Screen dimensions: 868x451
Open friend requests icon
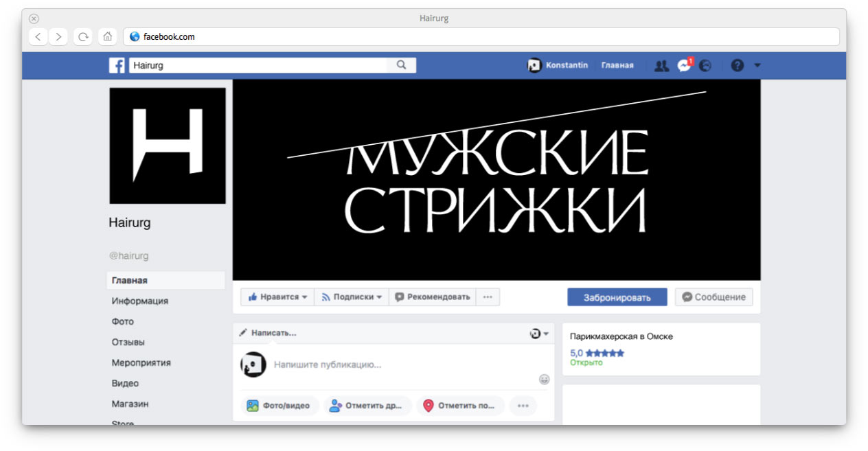[661, 65]
